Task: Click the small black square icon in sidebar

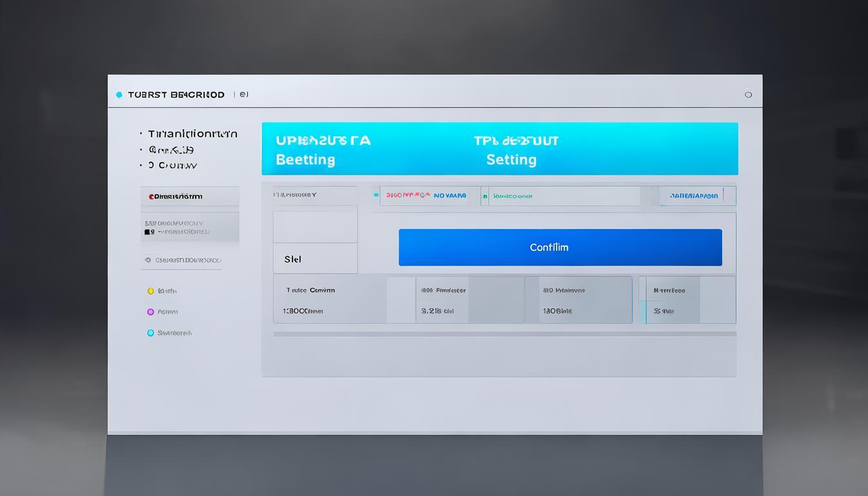Action: 148,231
